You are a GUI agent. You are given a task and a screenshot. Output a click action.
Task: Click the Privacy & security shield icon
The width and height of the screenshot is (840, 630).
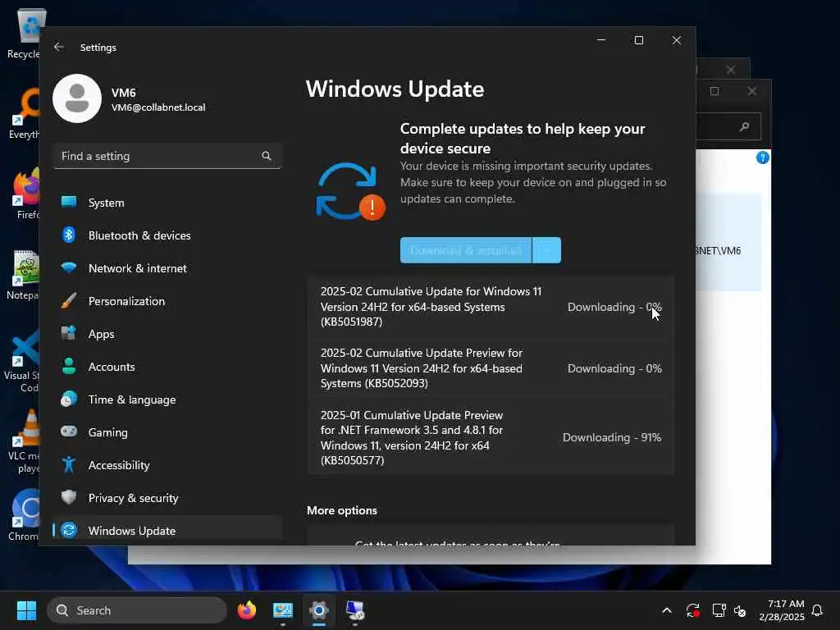(x=69, y=497)
